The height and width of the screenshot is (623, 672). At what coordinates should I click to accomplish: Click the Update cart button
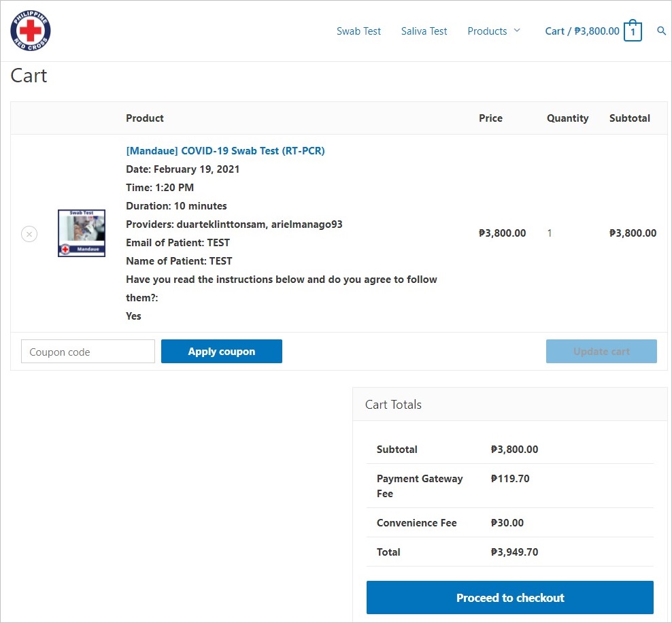pos(601,352)
